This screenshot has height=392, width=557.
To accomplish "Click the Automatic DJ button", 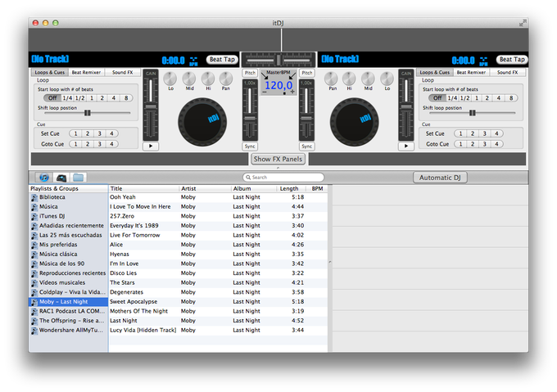I will coord(440,178).
